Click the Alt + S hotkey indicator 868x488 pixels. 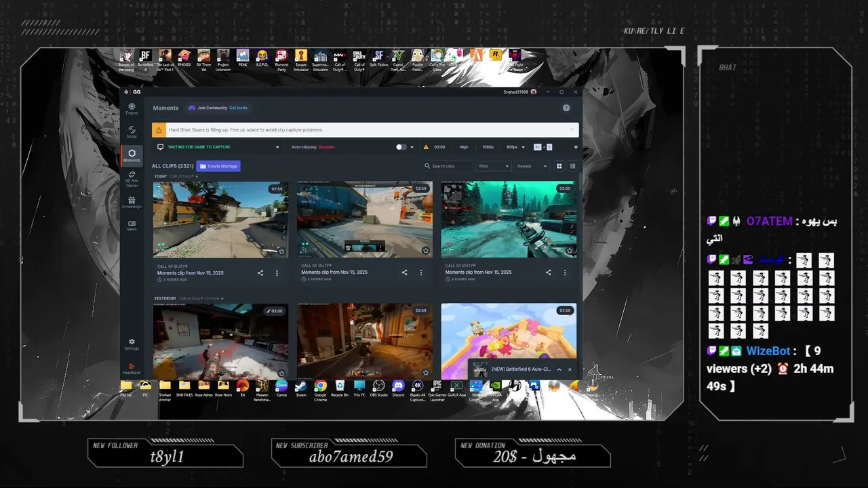543,147
